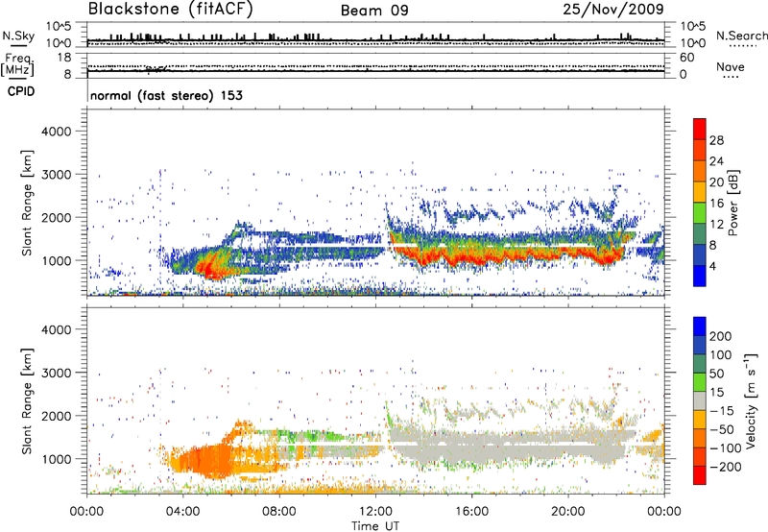This screenshot has height=532, width=768.
Task: Click the "100" label on Velocity colorbar
Action: pyautogui.click(x=720, y=354)
